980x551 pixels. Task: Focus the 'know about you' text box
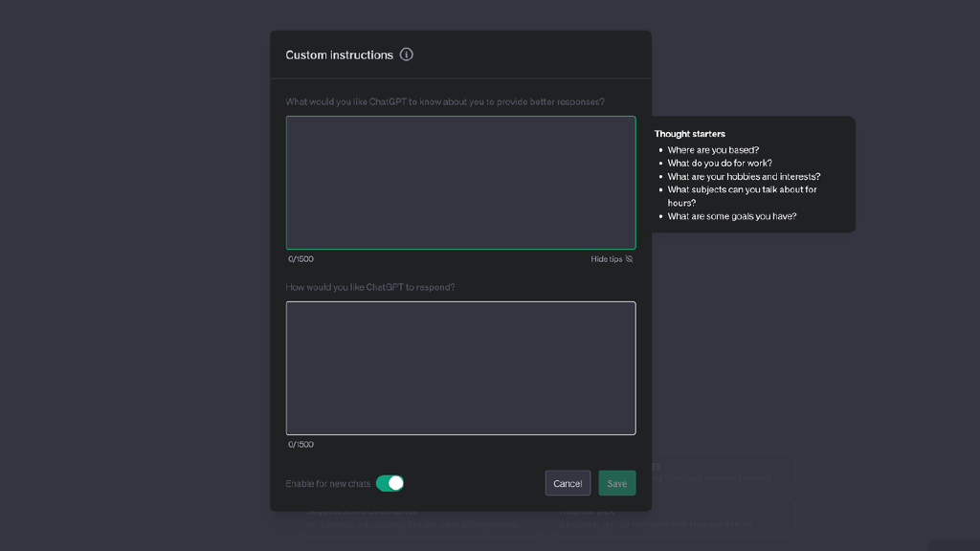point(460,183)
